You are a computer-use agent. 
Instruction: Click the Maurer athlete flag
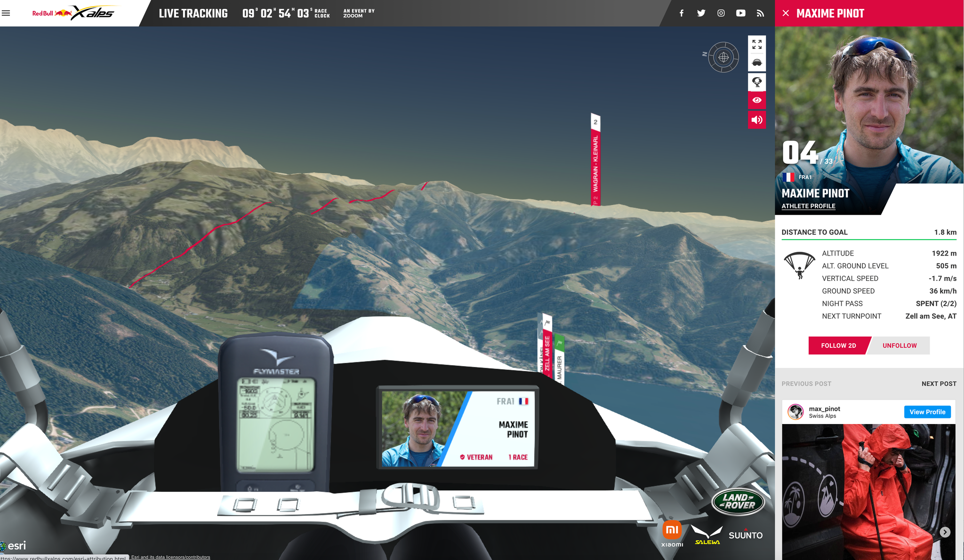(559, 360)
